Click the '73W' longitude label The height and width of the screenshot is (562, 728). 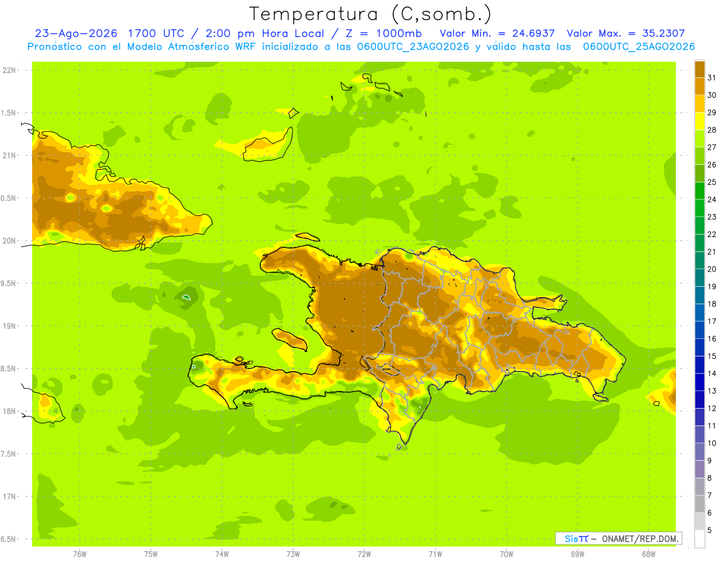click(x=292, y=554)
